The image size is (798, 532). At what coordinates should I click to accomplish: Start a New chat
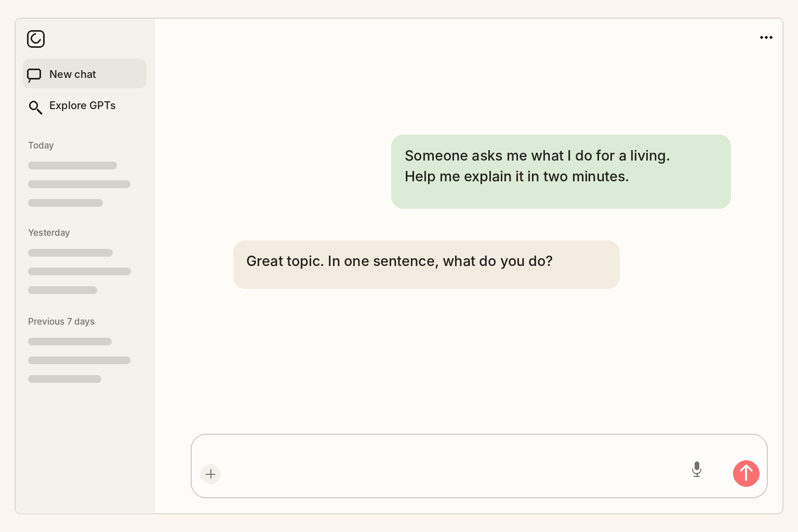tap(85, 74)
